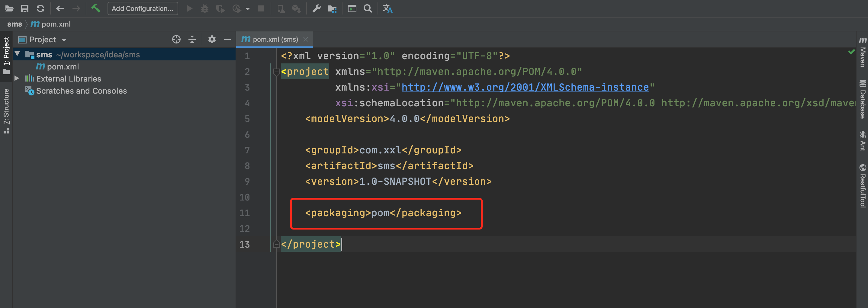Click Collapse All icon in Project panel
This screenshot has width=868, height=308.
point(192,40)
